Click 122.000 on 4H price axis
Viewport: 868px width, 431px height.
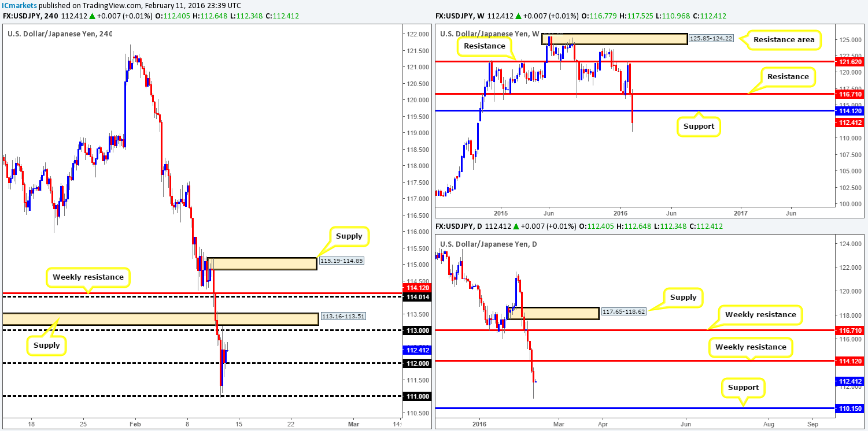tap(416, 34)
